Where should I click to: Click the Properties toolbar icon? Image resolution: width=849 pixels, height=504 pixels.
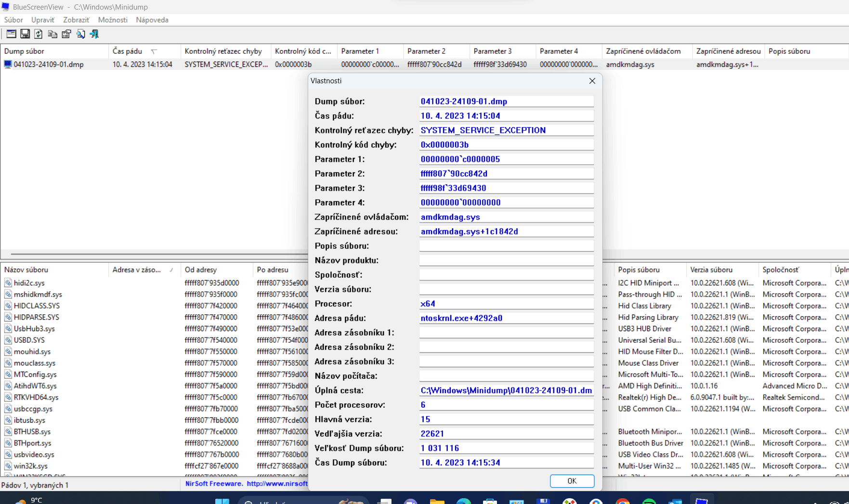(x=66, y=34)
